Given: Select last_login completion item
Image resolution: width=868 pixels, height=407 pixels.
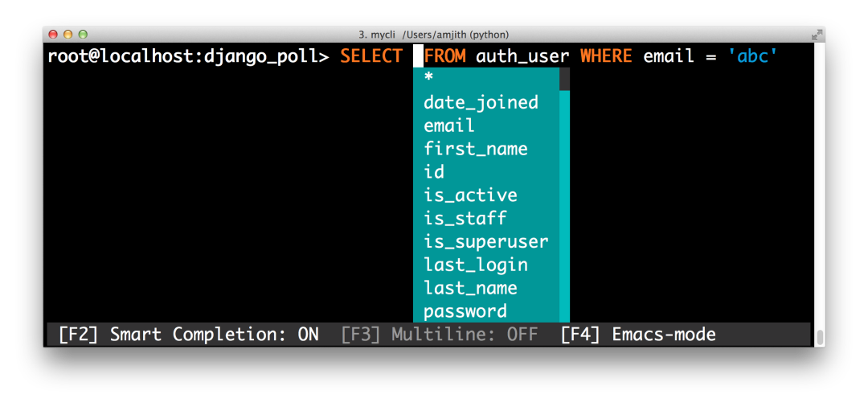Looking at the screenshot, I should [486, 265].
